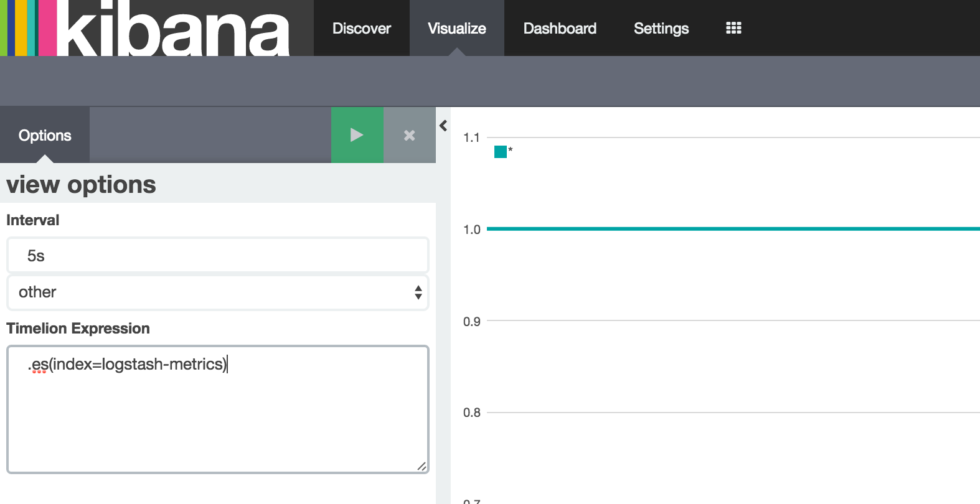Click the Timelion Expression field label
The width and height of the screenshot is (980, 504).
pos(78,329)
